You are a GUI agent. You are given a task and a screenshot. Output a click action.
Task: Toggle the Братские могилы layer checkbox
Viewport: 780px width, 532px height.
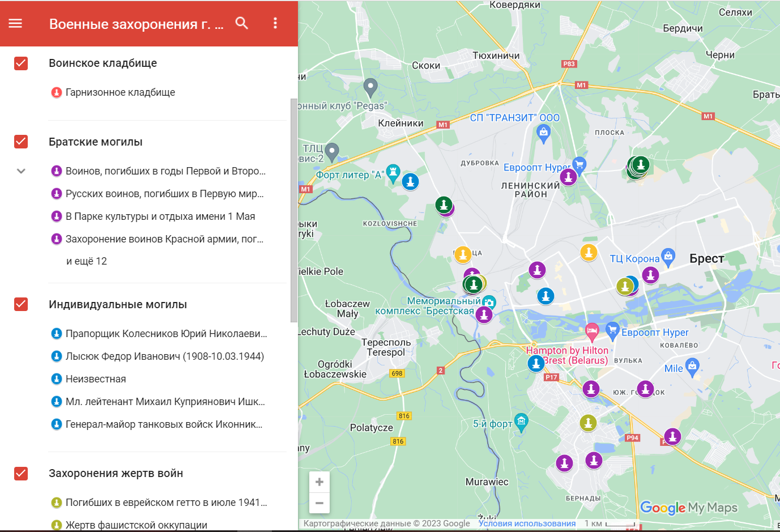21,142
